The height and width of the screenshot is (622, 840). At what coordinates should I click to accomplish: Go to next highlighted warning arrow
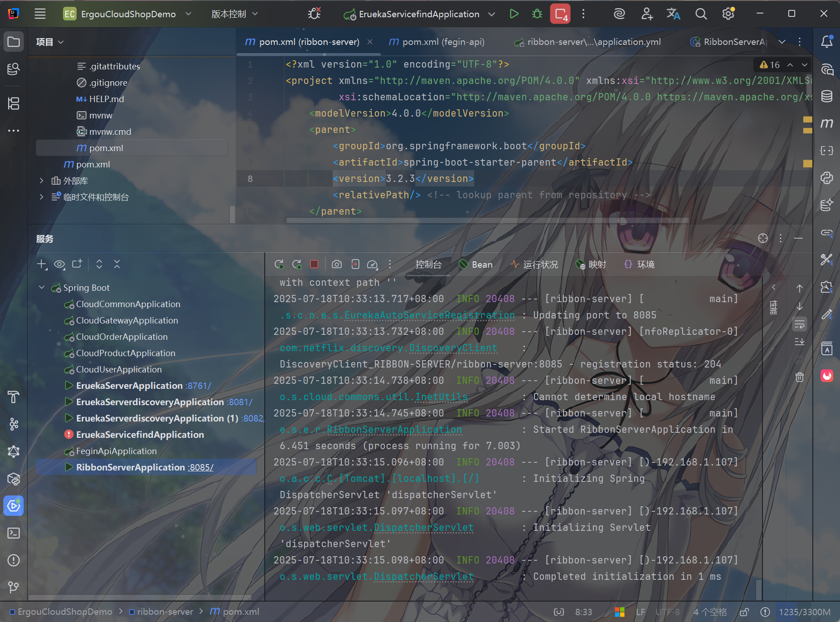pos(804,65)
